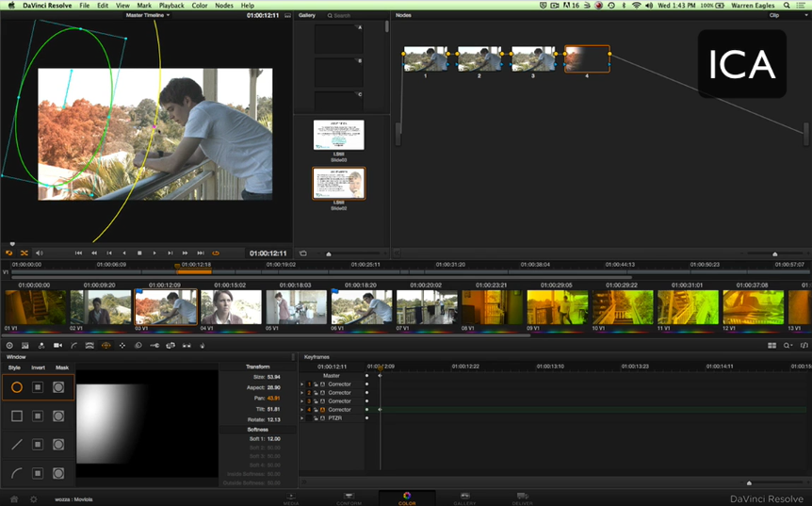Click the mute audio speaker icon

pos(40,253)
